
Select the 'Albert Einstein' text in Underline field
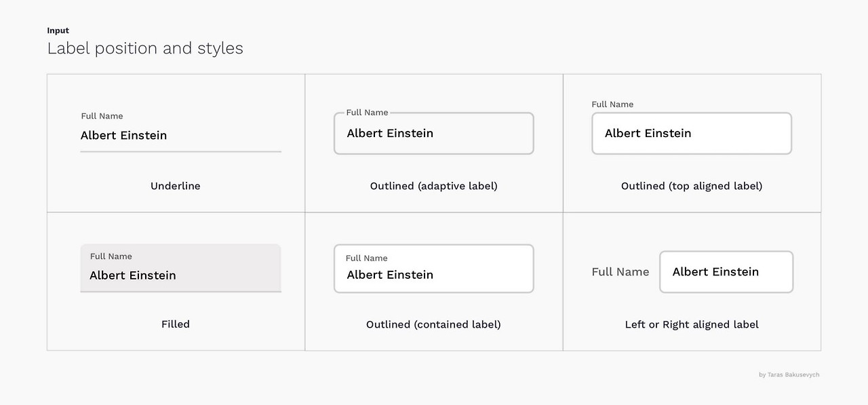click(123, 135)
